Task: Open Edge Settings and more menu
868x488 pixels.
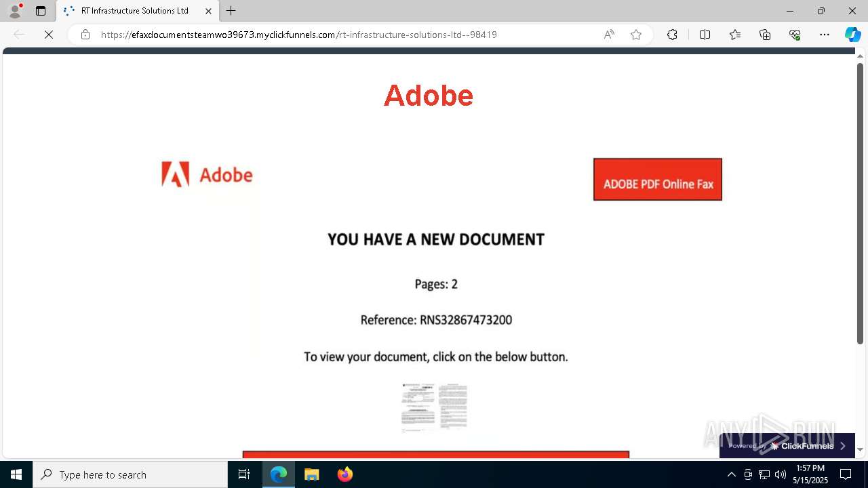Action: (x=825, y=35)
